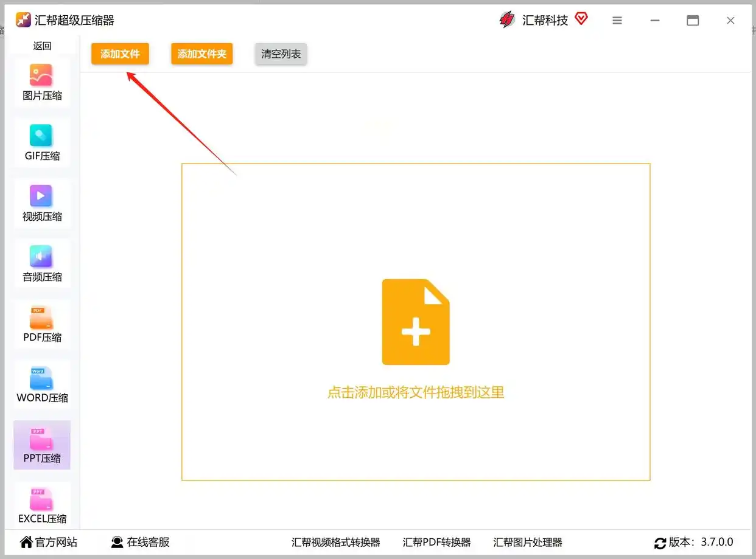Click the 清空列表 button
756x559 pixels.
281,54
